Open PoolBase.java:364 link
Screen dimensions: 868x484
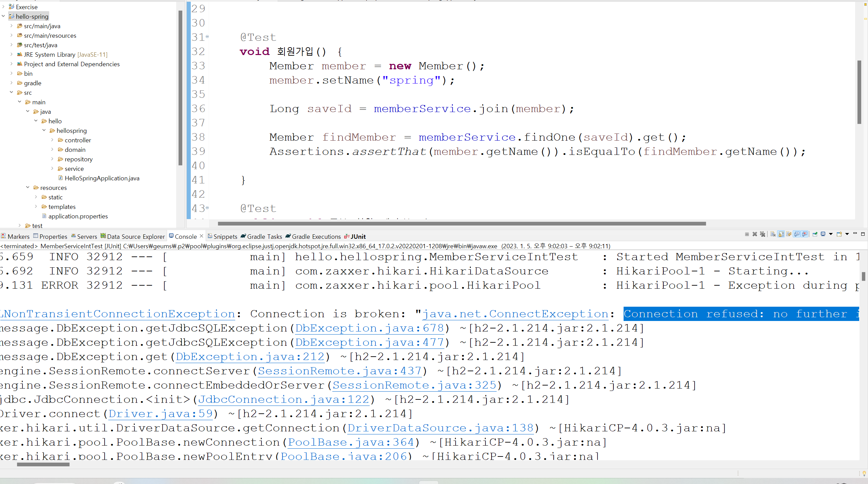click(x=351, y=442)
